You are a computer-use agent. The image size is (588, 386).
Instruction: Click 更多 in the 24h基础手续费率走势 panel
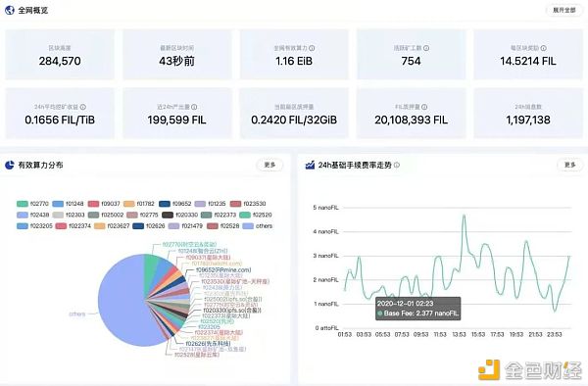click(570, 165)
